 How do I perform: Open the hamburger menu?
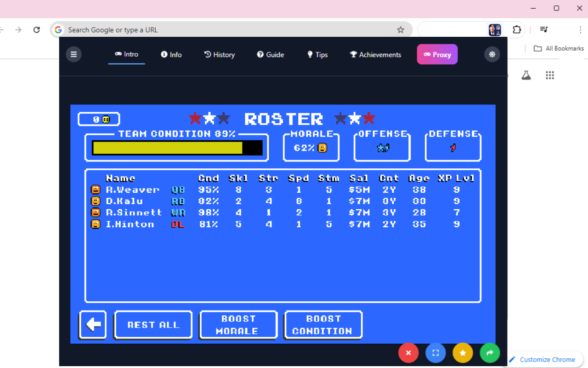click(73, 54)
